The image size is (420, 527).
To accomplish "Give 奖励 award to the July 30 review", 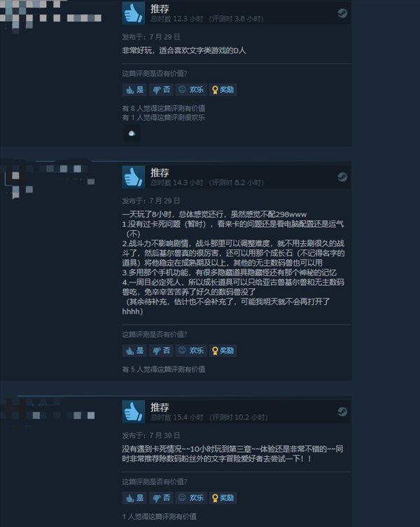I will [x=223, y=498].
